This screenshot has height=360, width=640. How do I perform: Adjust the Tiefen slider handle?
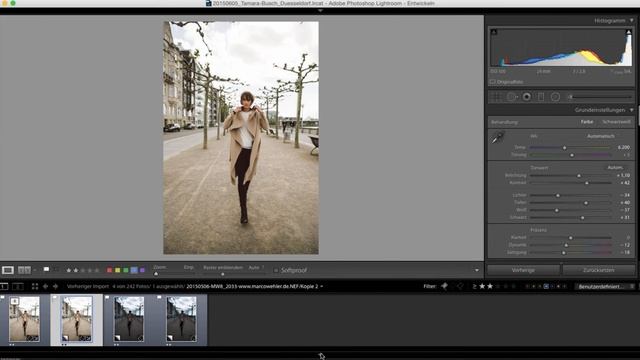(x=586, y=203)
